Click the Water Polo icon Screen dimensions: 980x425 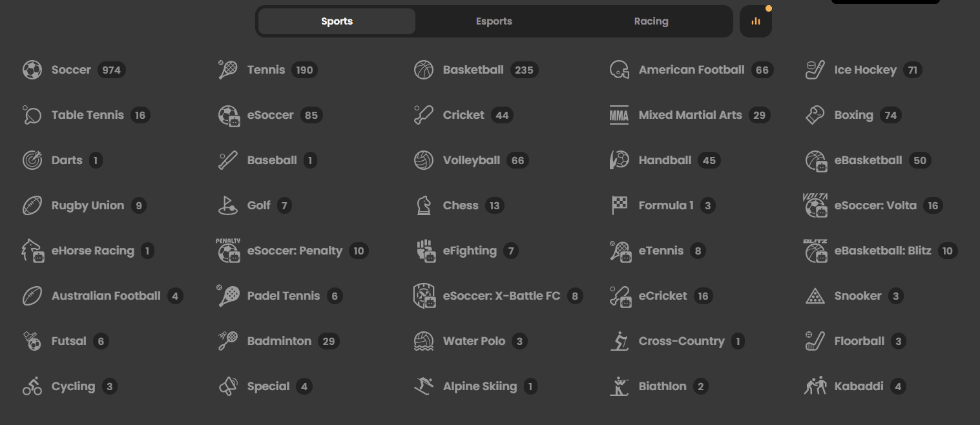tap(424, 340)
